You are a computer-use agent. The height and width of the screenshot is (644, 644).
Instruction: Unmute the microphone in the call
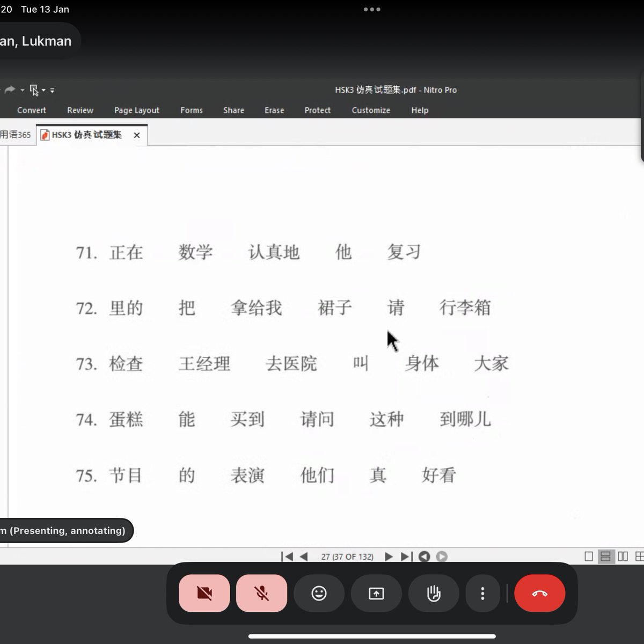click(262, 594)
